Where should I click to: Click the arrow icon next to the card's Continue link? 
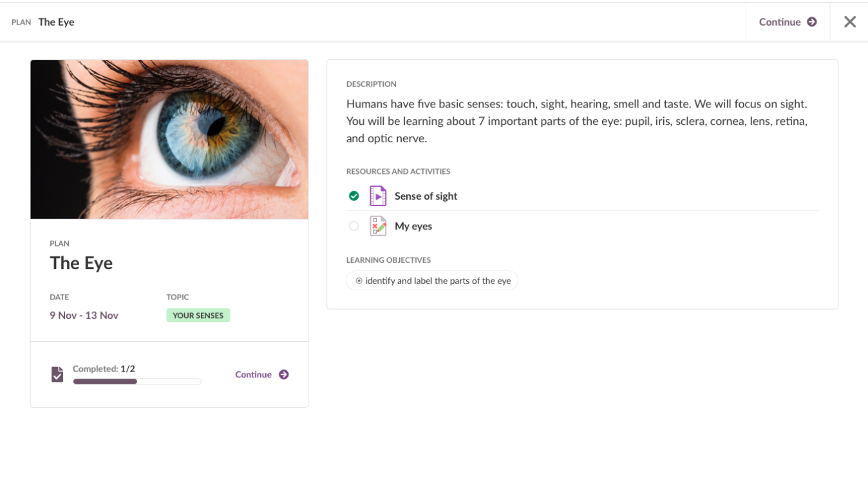point(284,375)
